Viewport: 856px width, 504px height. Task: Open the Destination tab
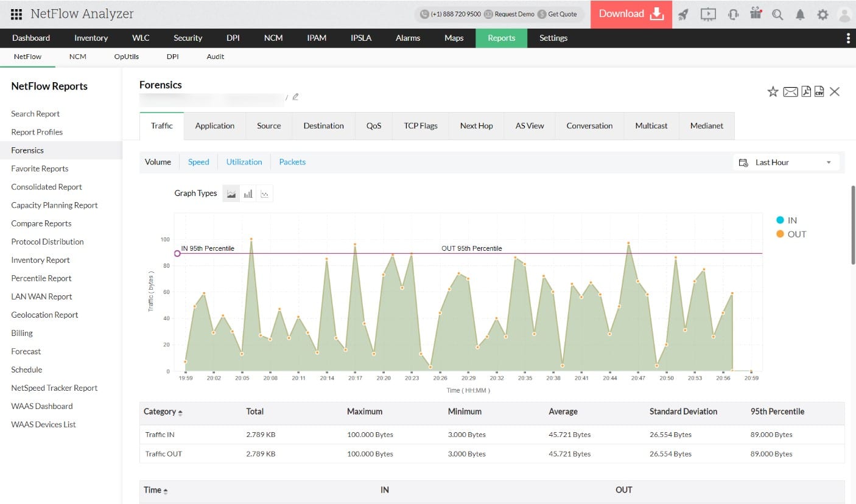pos(324,126)
